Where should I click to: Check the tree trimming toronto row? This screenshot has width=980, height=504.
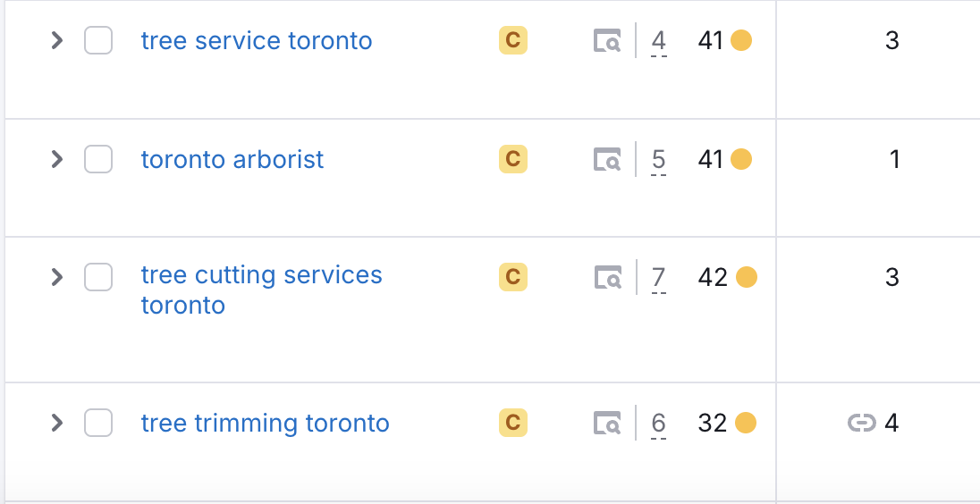[98, 423]
